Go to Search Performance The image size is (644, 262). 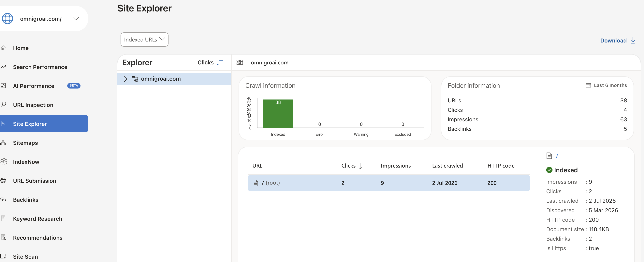[40, 67]
